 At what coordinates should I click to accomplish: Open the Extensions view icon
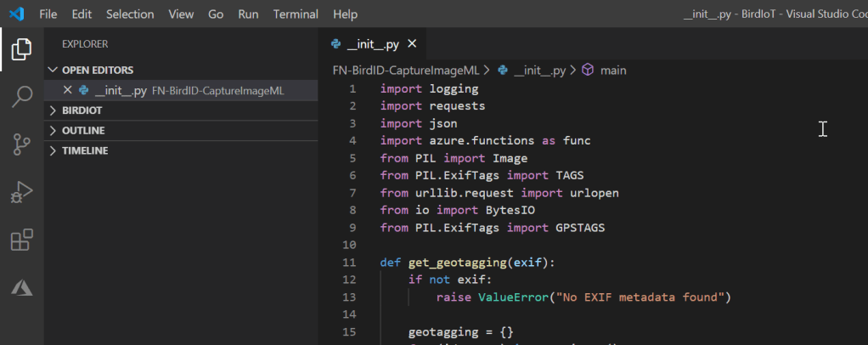point(21,240)
